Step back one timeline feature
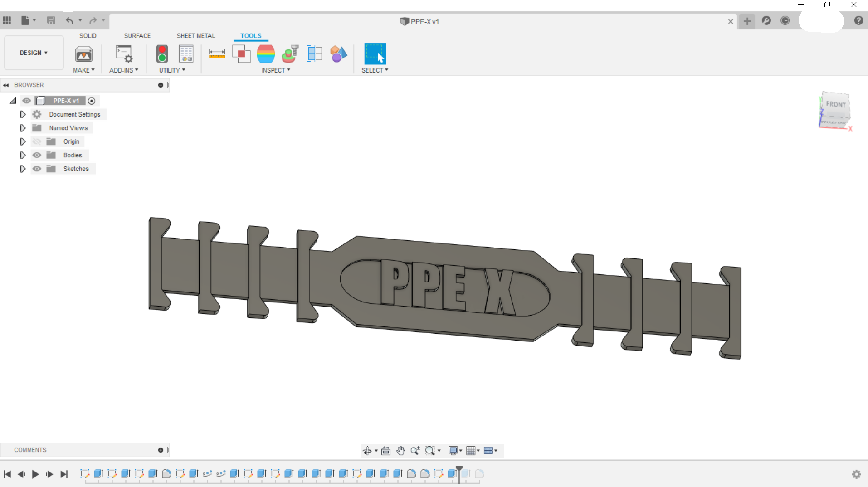The width and height of the screenshot is (868, 487). pyautogui.click(x=21, y=474)
